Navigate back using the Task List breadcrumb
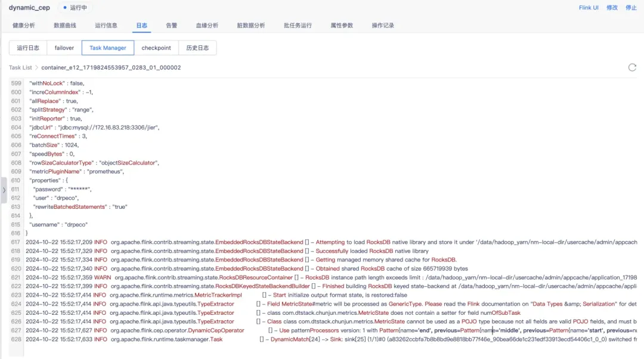 pos(20,67)
